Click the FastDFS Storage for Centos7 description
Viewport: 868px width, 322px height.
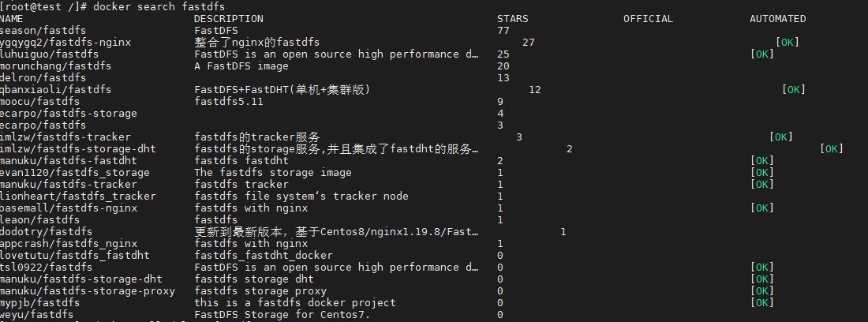pos(282,315)
